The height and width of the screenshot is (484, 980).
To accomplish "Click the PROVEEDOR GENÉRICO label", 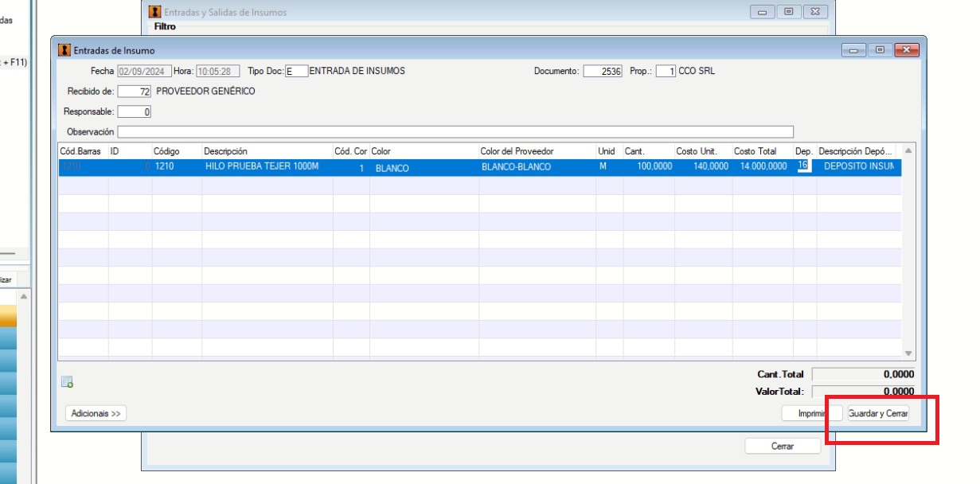I will click(x=205, y=92).
